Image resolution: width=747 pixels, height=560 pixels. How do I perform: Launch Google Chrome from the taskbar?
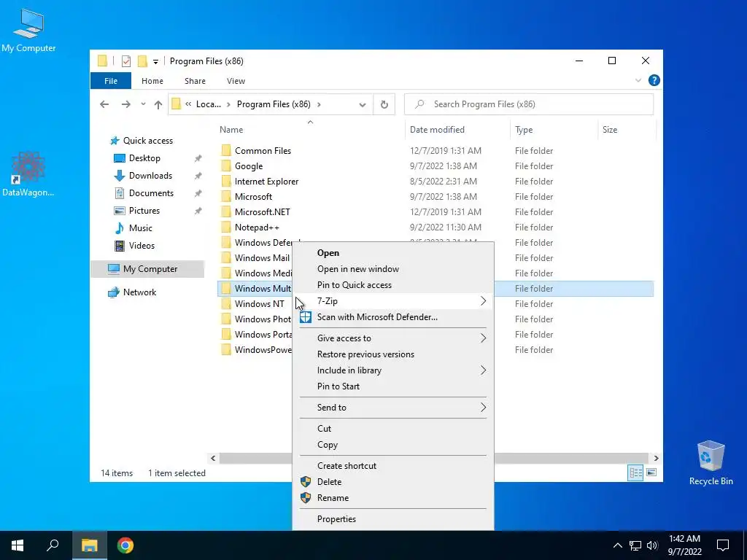pyautogui.click(x=125, y=545)
